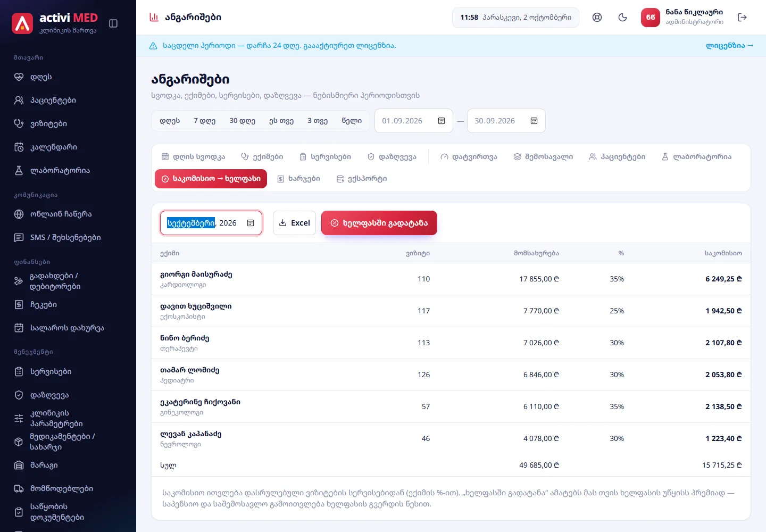Follow the ლიცენზია → link in banner
The width and height of the screenshot is (766, 532).
pos(730,46)
